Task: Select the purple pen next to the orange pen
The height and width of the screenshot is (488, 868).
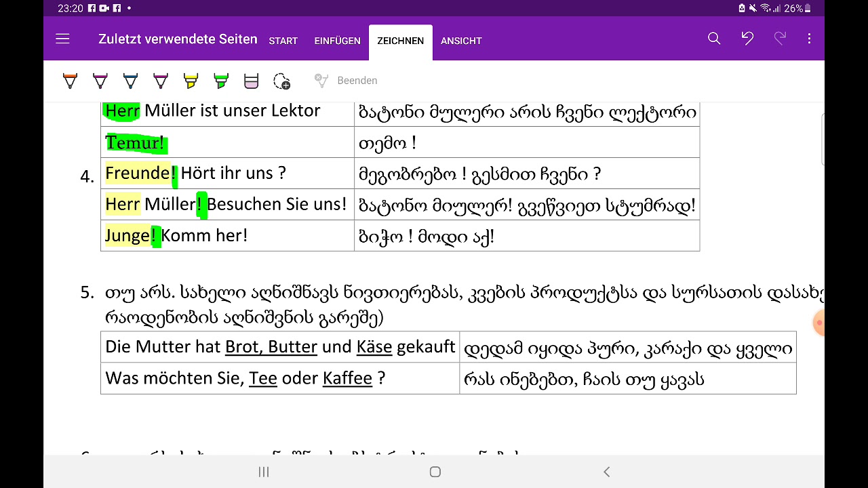Action: coord(100,81)
